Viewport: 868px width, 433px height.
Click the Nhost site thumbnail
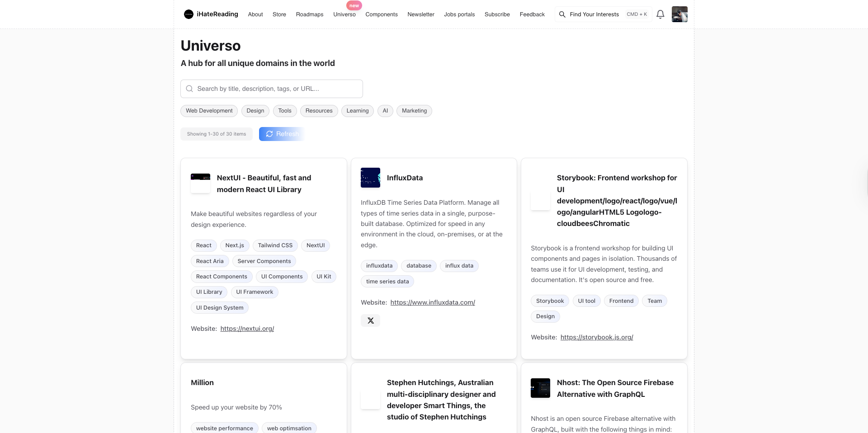coord(540,388)
